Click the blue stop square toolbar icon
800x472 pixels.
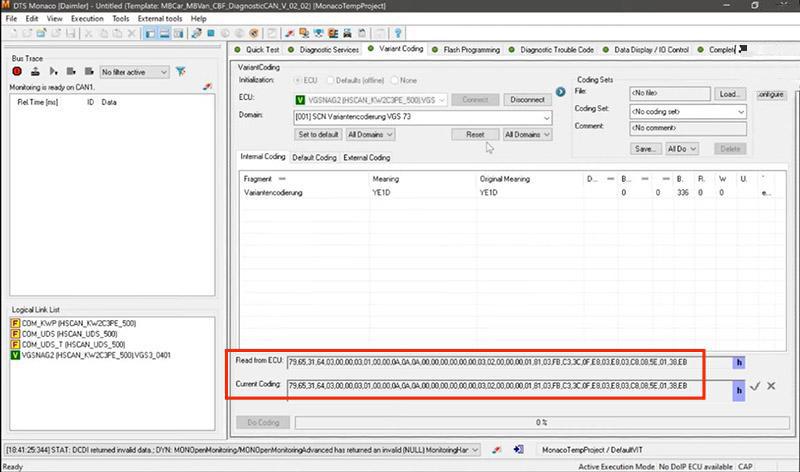(211, 33)
